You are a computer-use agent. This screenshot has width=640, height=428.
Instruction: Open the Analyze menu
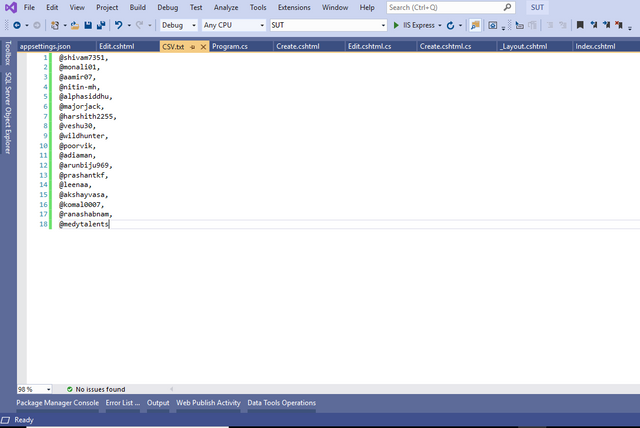[x=226, y=7]
